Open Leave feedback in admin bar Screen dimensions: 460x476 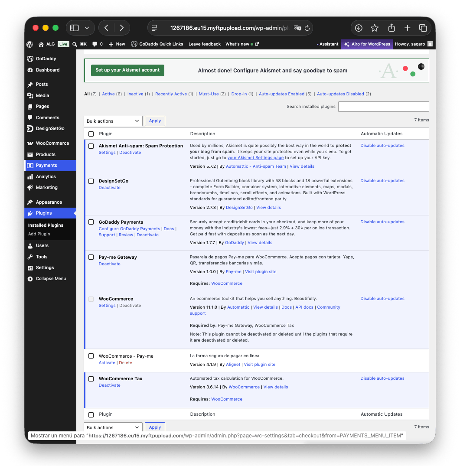[205, 44]
